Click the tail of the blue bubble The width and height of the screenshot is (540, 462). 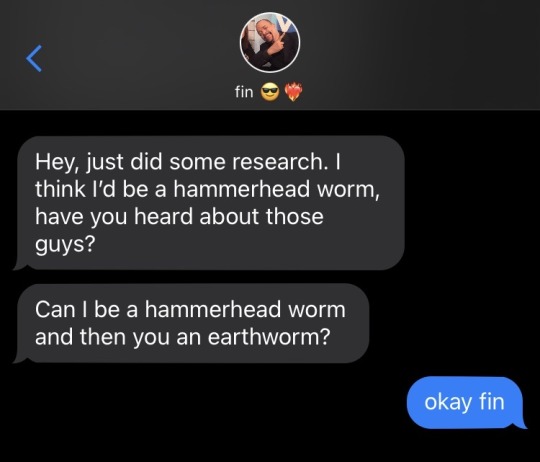tap(522, 425)
